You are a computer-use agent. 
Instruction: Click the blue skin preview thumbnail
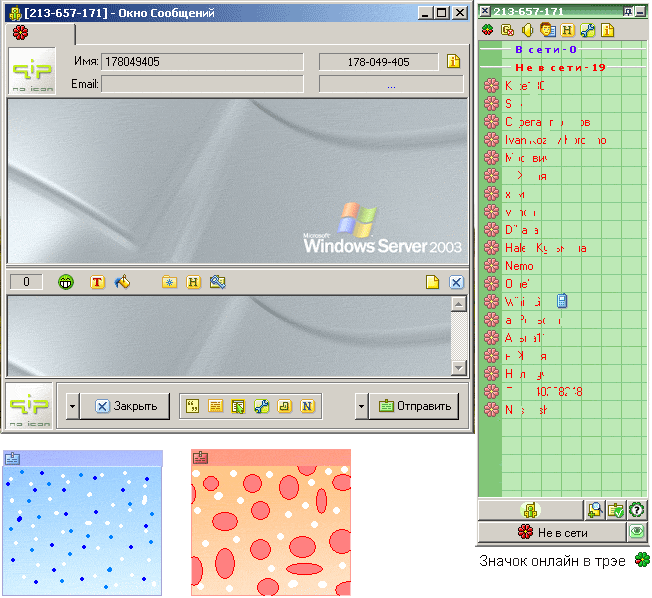(82, 523)
